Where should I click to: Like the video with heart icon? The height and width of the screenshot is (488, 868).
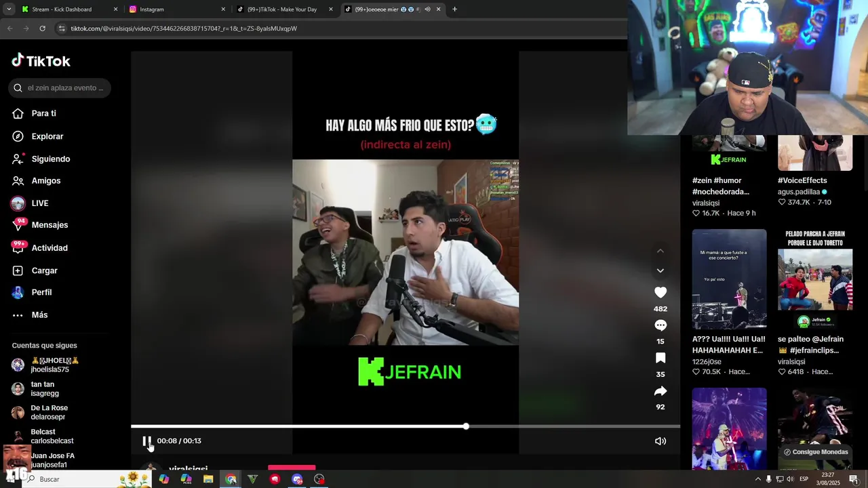pos(660,292)
